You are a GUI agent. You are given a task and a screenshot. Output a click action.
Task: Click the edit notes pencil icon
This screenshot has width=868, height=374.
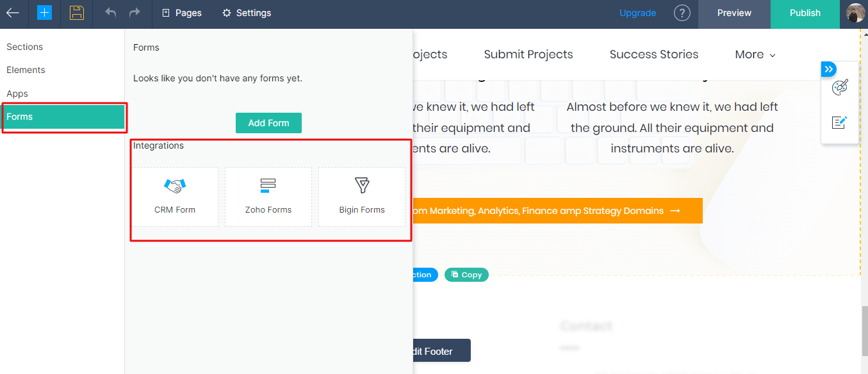point(839,122)
